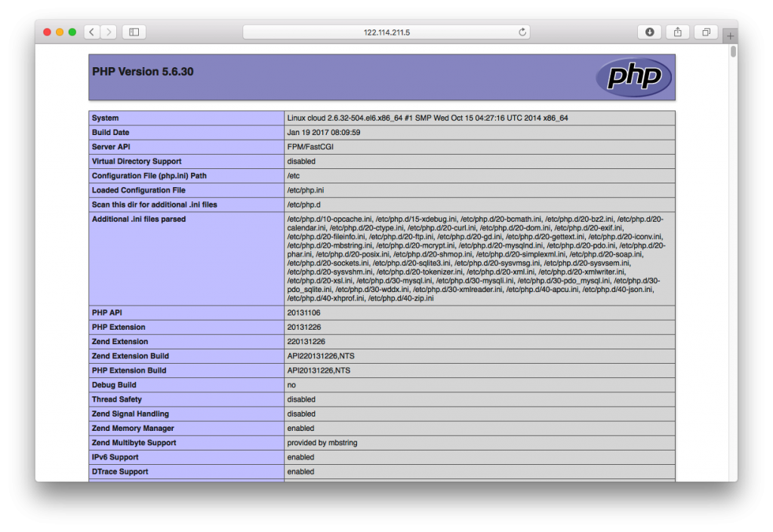This screenshot has width=773, height=532.
Task: Select the 220131226 Zend Extension value
Action: pos(306,342)
